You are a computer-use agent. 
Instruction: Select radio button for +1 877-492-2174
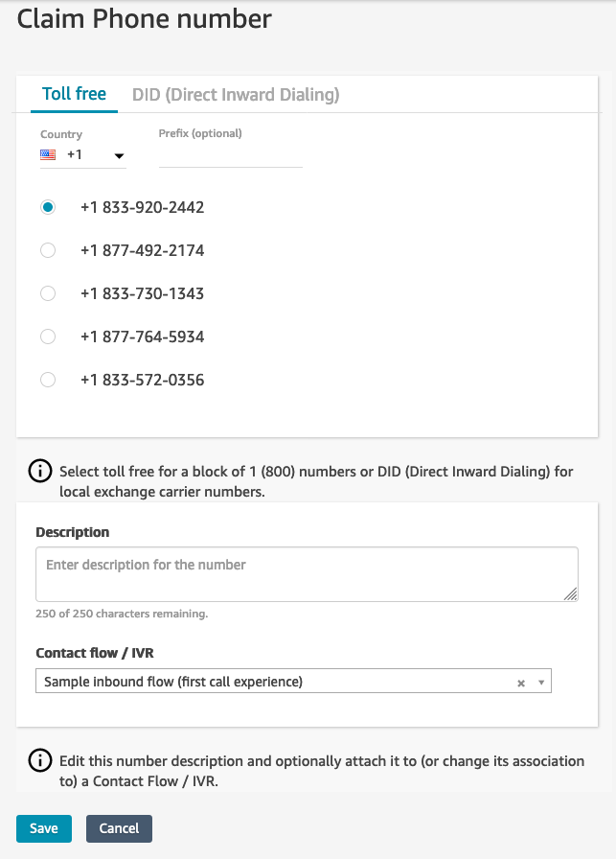(48, 250)
